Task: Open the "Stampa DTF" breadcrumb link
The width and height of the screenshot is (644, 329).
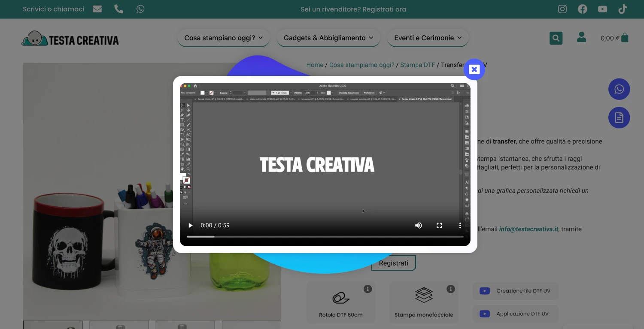Action: point(417,65)
